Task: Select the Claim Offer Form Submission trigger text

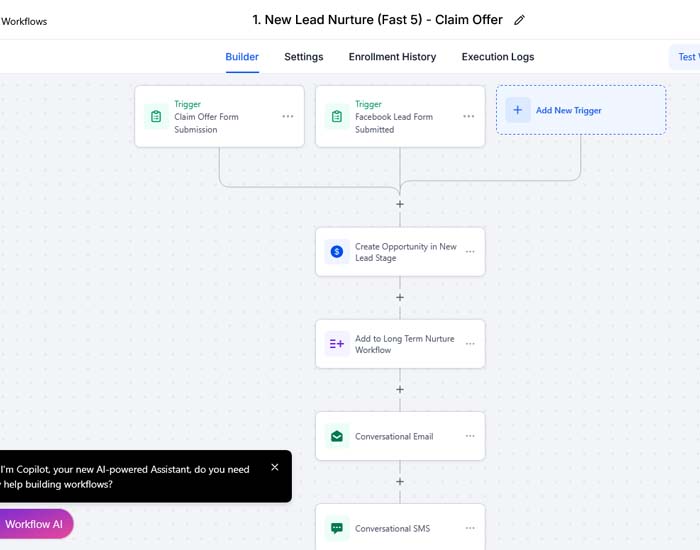Action: click(206, 123)
